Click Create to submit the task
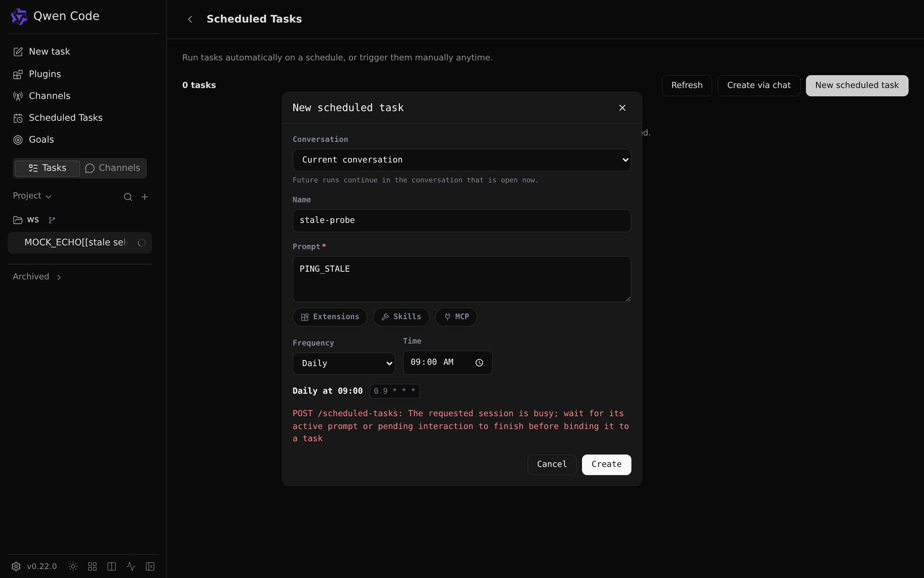The image size is (924, 578). click(x=606, y=464)
